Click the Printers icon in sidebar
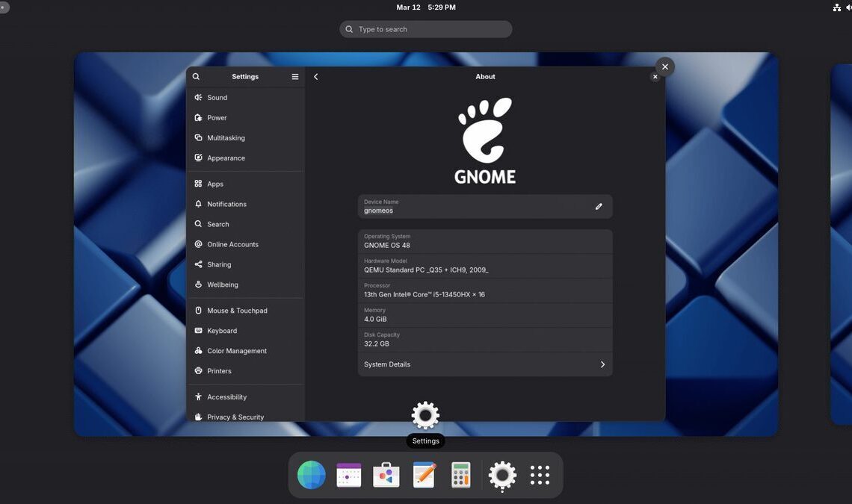 [198, 370]
